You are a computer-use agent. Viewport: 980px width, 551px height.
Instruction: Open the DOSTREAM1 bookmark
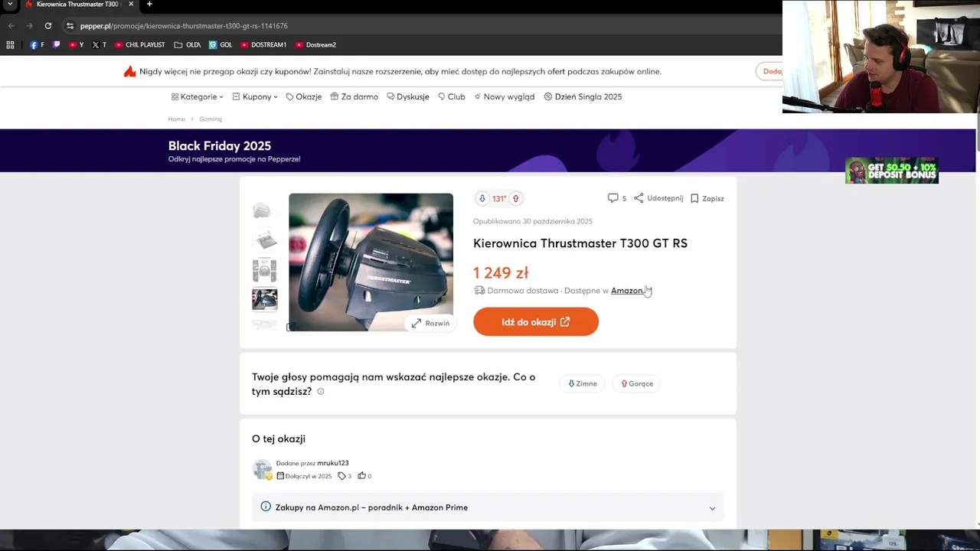tap(263, 45)
